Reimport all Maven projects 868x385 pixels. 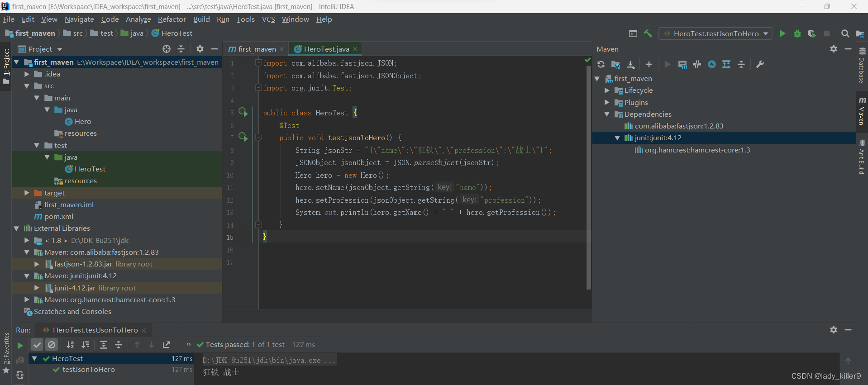(x=601, y=64)
